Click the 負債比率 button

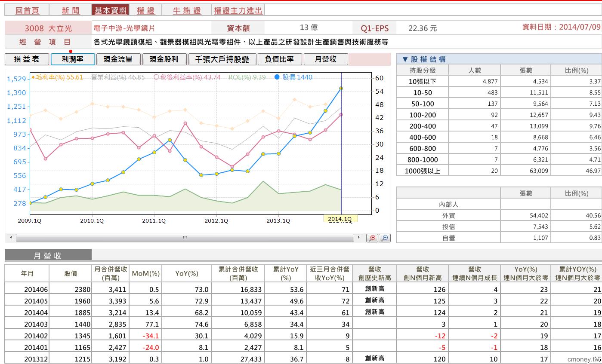[280, 59]
